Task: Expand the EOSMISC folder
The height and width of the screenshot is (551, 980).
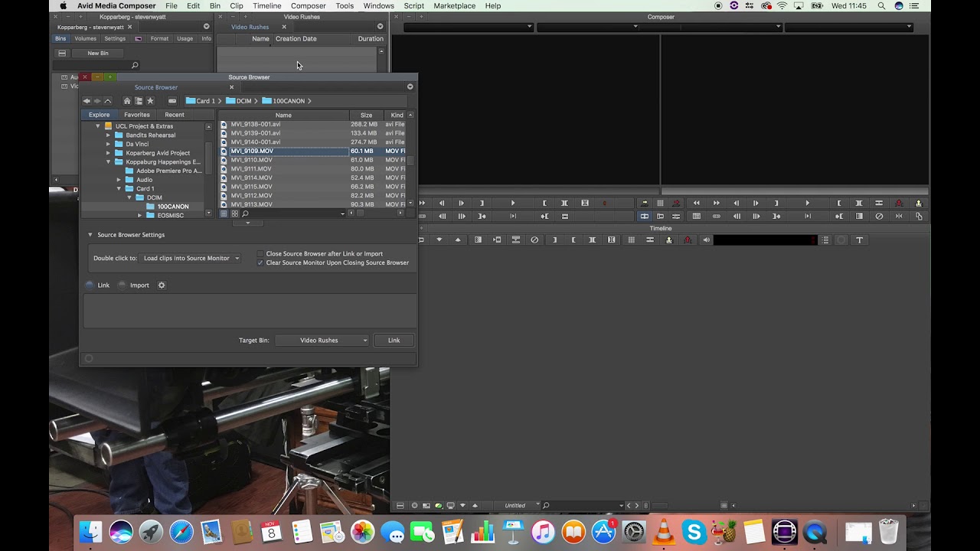Action: coord(139,216)
